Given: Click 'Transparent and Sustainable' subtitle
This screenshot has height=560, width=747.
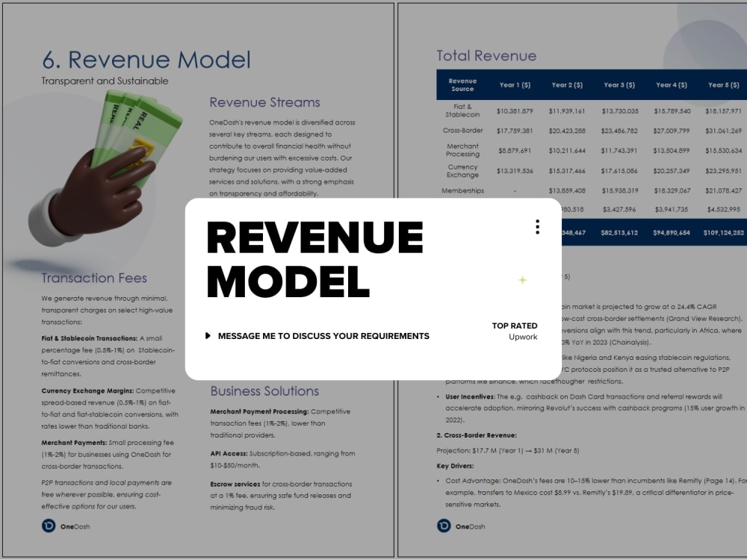Looking at the screenshot, I should click(105, 81).
